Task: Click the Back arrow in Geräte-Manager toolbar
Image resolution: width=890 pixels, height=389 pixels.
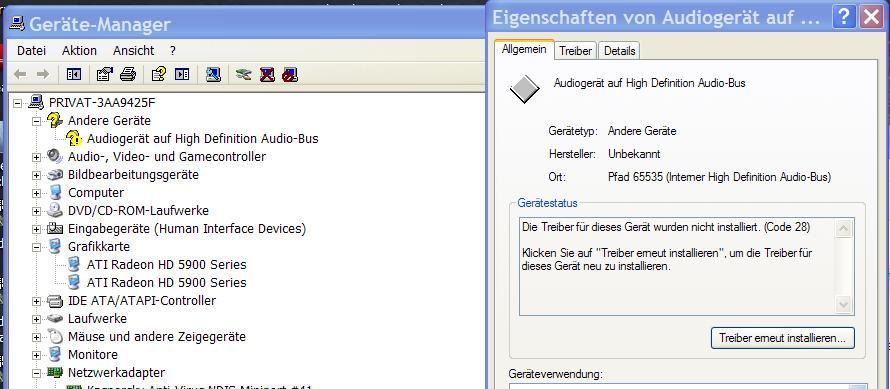Action: point(20,74)
